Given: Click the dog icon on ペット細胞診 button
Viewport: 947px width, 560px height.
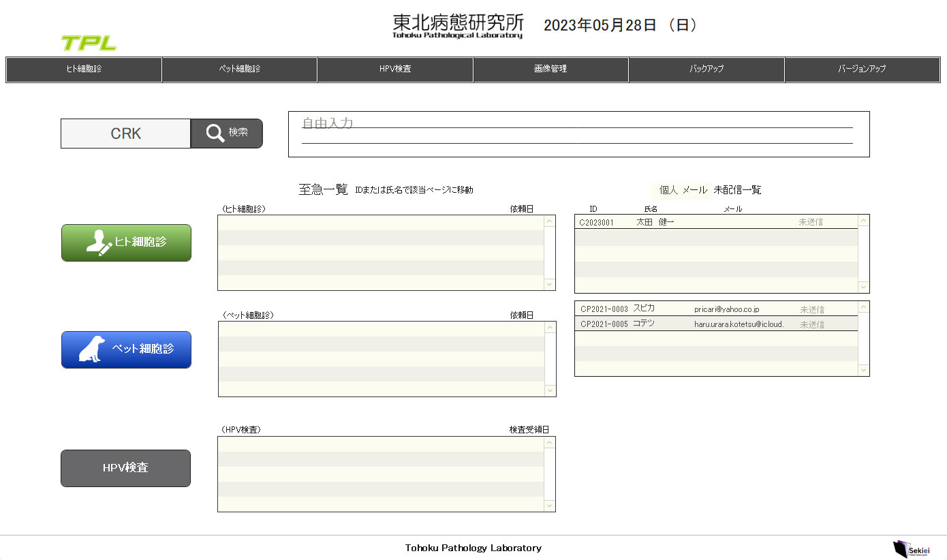Looking at the screenshot, I should 92,349.
